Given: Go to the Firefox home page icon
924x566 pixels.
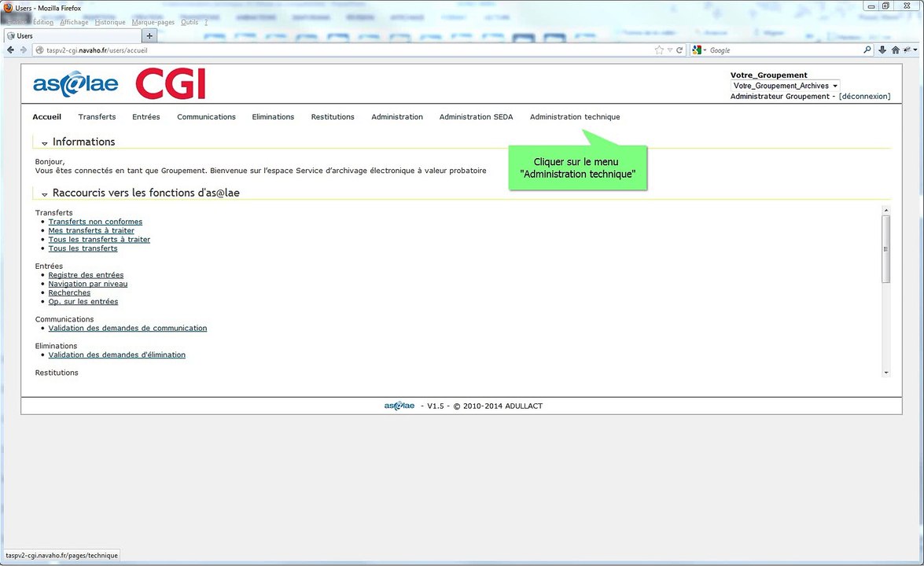Looking at the screenshot, I should click(x=895, y=50).
